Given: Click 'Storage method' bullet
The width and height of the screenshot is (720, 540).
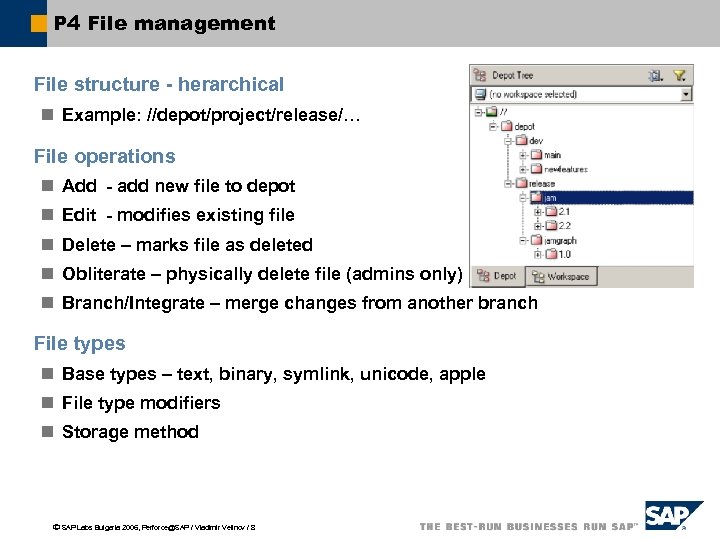Looking at the screenshot, I should point(130,432).
